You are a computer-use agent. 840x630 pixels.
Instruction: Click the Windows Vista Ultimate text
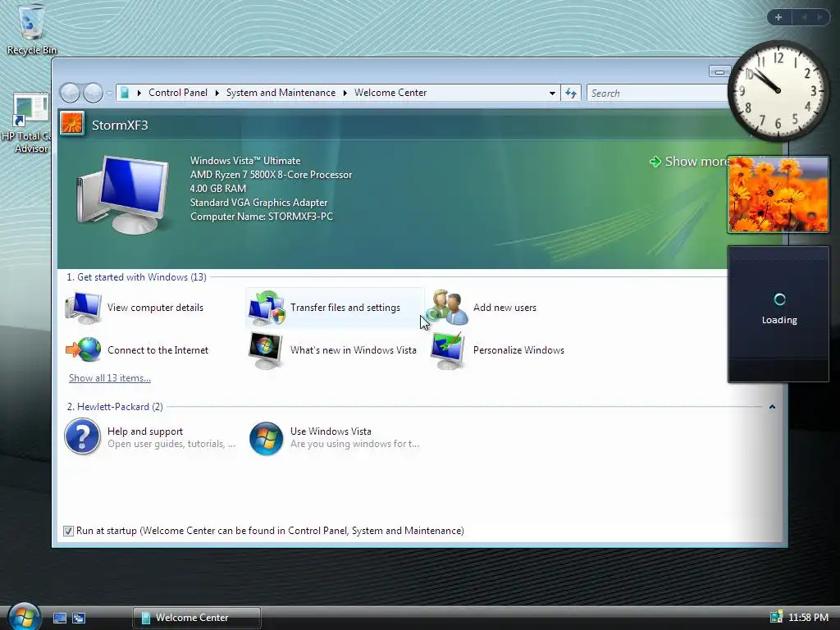click(245, 161)
